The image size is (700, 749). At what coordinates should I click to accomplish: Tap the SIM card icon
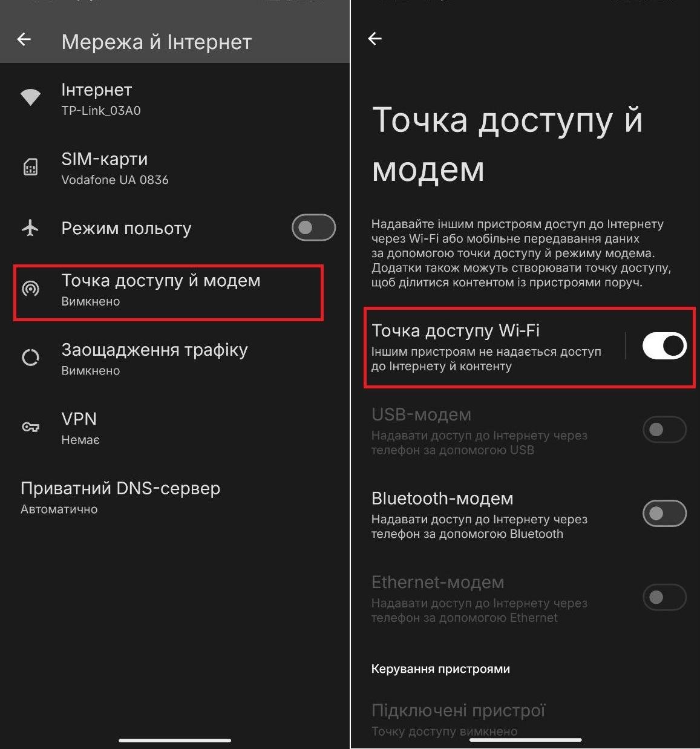click(x=30, y=167)
